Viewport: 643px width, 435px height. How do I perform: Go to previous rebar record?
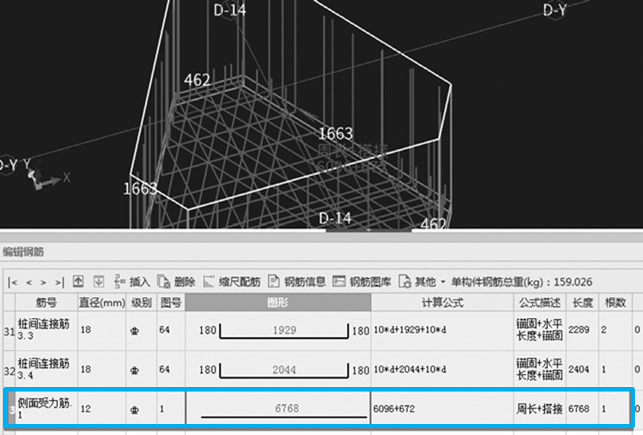click(x=29, y=282)
